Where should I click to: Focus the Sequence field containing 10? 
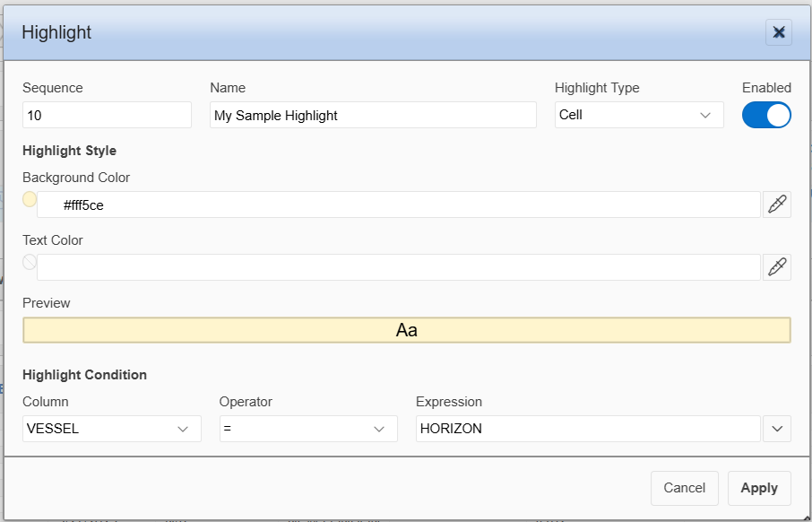[x=108, y=115]
